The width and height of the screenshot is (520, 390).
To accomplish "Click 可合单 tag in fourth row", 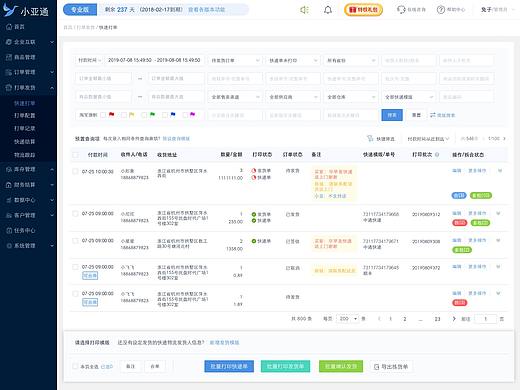I will pyautogui.click(x=90, y=276).
